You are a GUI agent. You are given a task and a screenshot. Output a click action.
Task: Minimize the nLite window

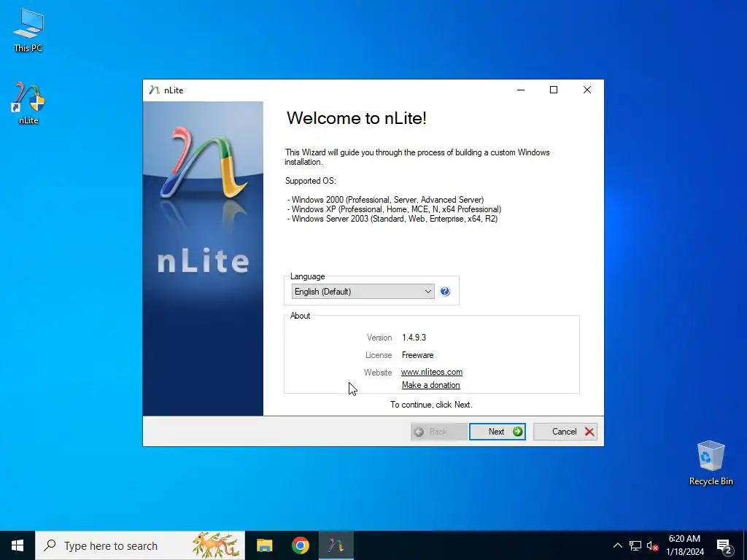(521, 90)
